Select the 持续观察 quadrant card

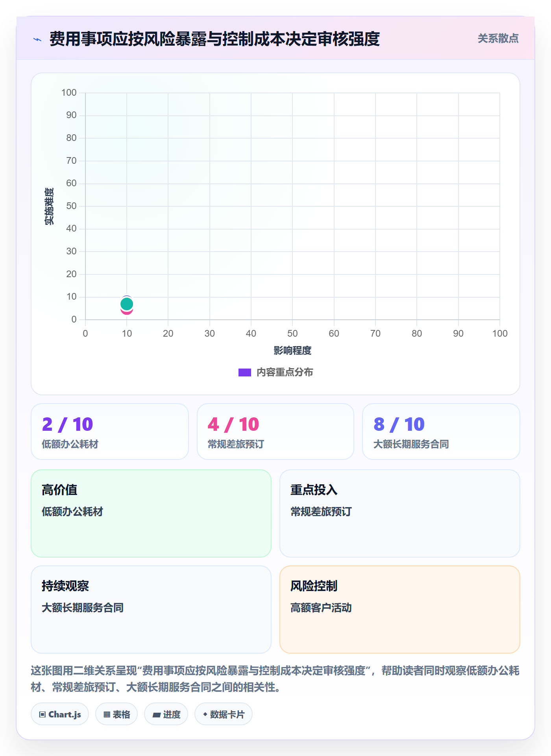click(151, 610)
